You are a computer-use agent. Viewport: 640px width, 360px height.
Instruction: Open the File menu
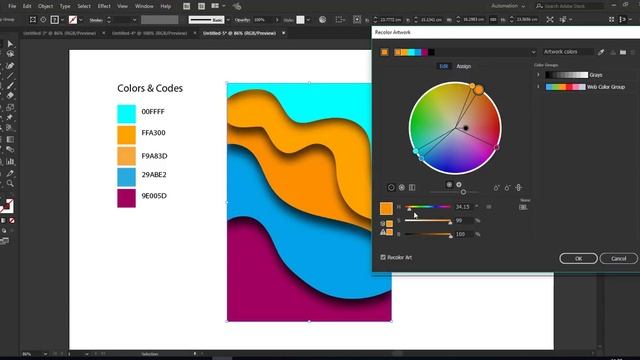12,6
